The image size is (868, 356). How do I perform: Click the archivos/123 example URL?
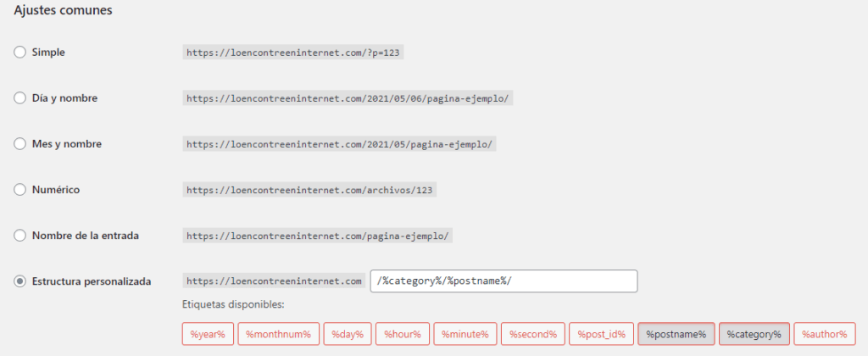[309, 190]
